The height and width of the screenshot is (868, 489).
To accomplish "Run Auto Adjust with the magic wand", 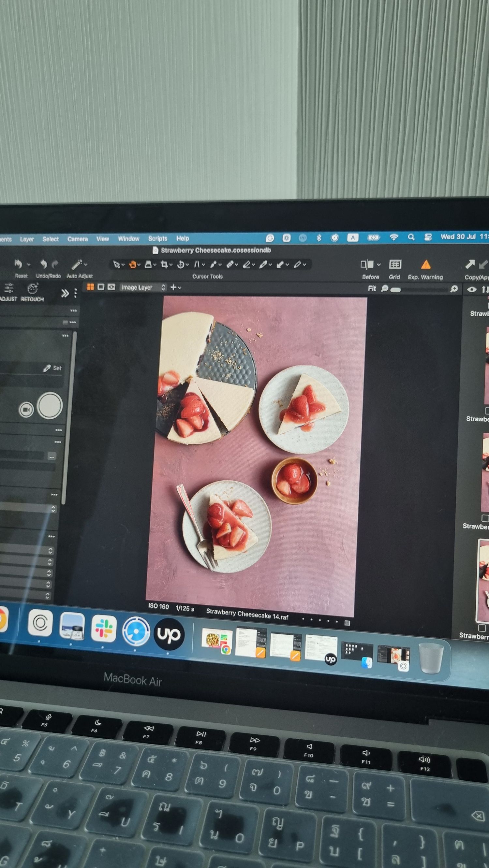I will tap(77, 265).
